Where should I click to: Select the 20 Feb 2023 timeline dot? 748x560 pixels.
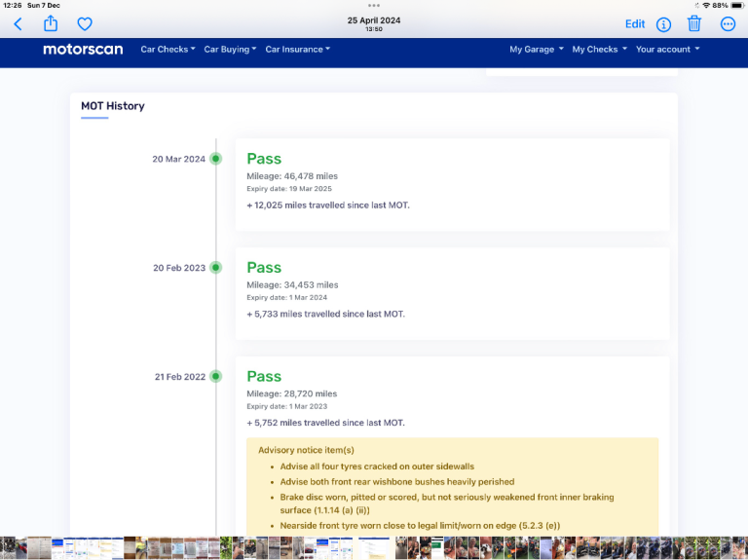click(216, 268)
